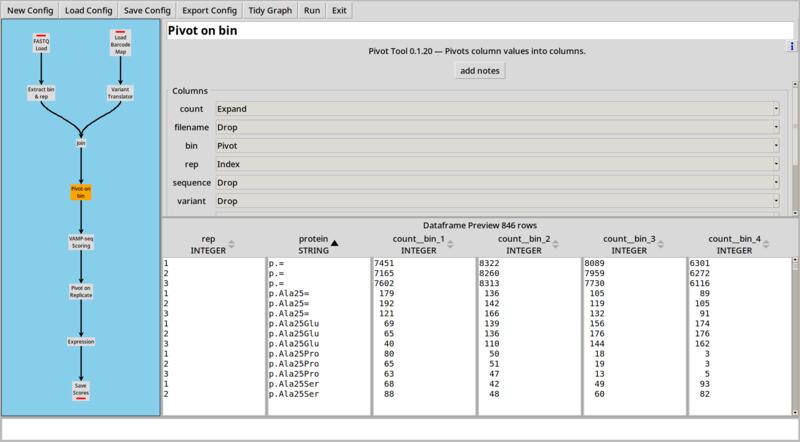This screenshot has height=442, width=800.
Task: Click Export Config in toolbar
Action: [210, 10]
